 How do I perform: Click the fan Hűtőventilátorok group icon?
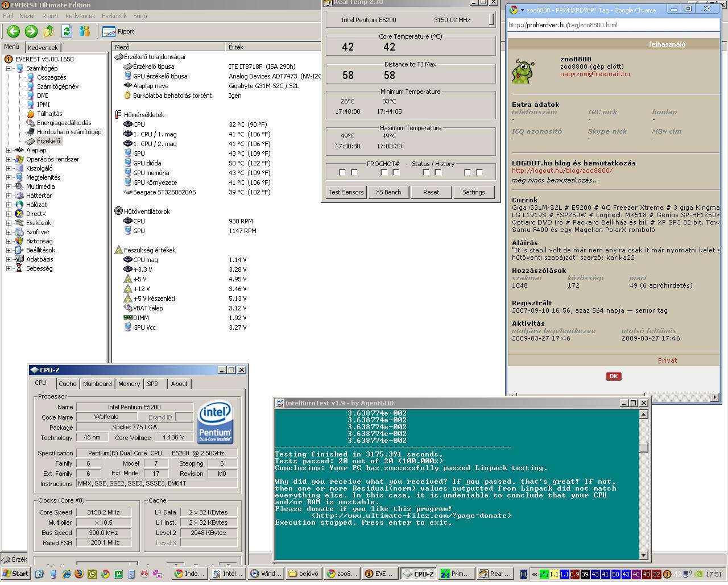[119, 211]
